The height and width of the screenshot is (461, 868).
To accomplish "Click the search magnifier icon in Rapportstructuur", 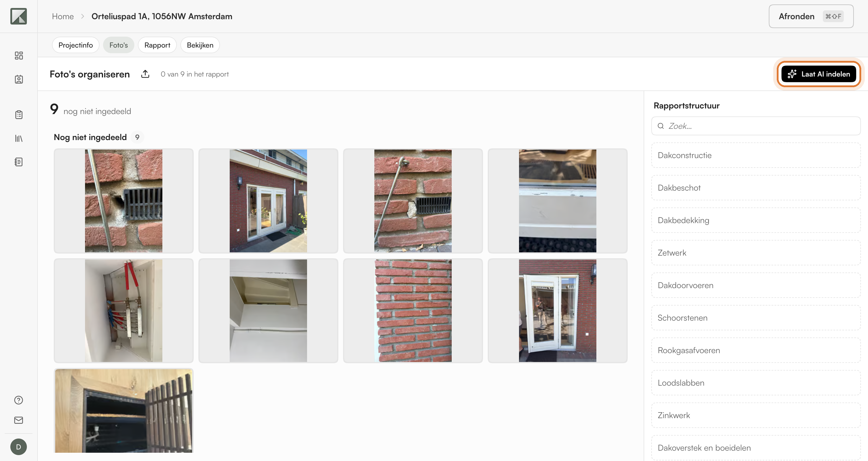I will pos(661,126).
